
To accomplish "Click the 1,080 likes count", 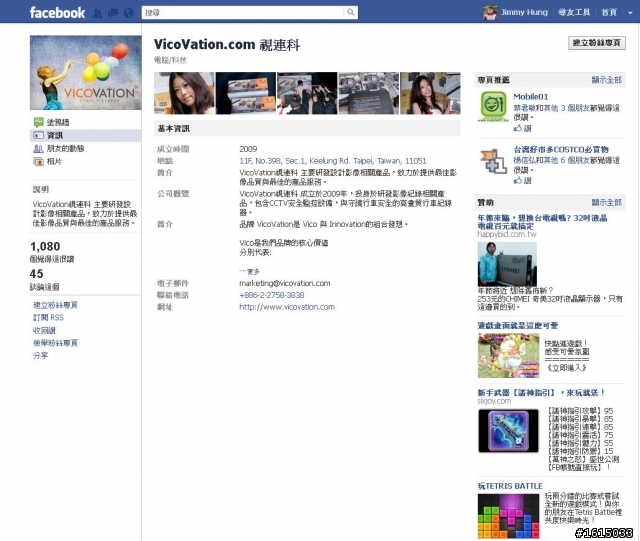I will pyautogui.click(x=45, y=246).
